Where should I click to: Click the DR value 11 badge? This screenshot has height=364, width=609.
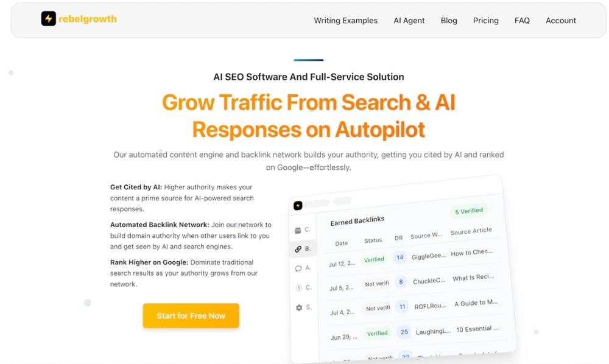403,307
